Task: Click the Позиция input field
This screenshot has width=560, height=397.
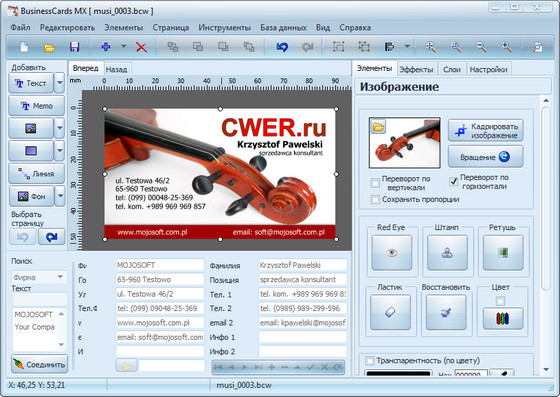Action: pyautogui.click(x=302, y=280)
